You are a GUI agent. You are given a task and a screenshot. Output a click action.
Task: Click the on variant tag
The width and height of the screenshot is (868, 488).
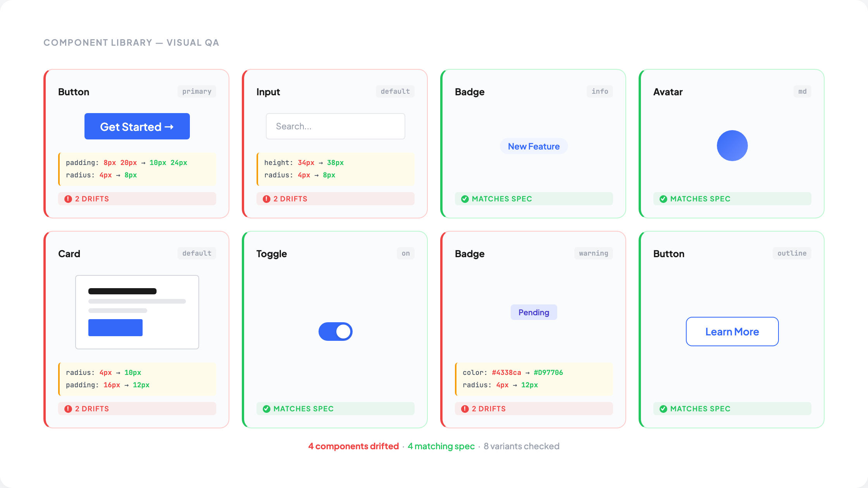[406, 253]
